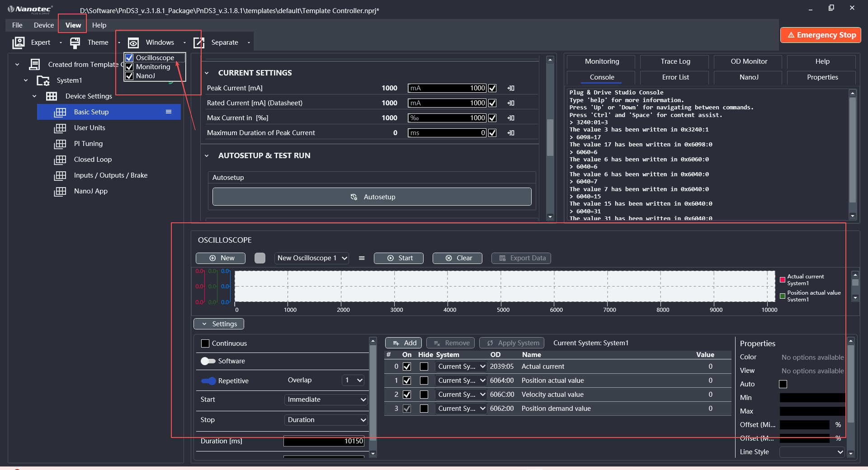
Task: Click the oscilloscope options menu icon
Action: [362, 258]
